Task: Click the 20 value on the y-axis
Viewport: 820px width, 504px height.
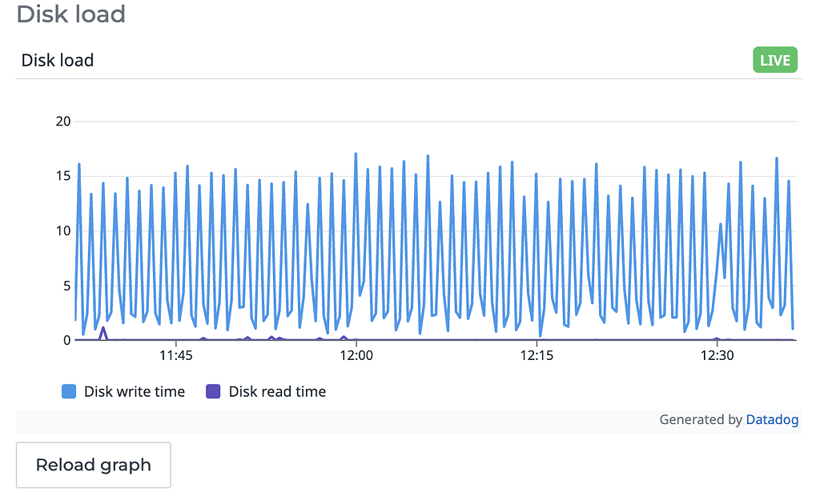Action: pyautogui.click(x=64, y=122)
